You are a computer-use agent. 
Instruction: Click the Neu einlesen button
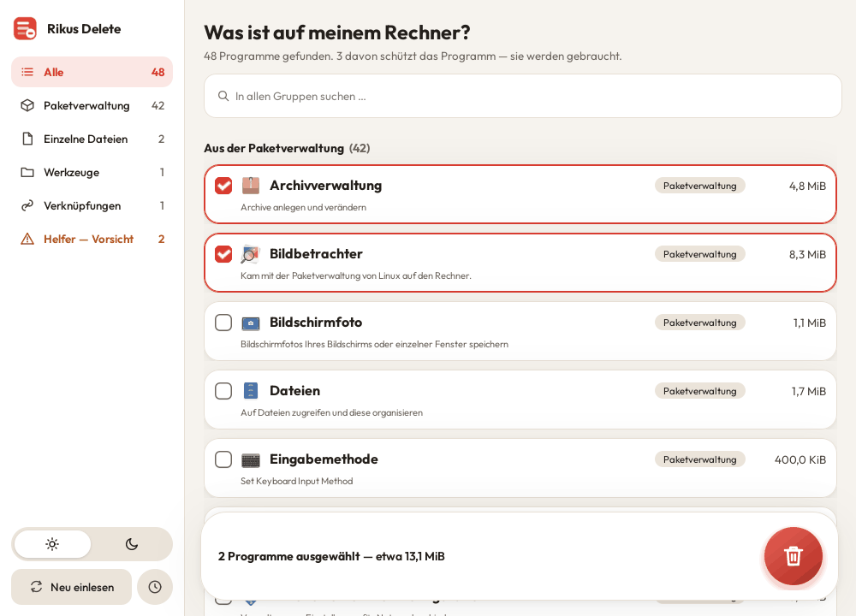point(72,587)
